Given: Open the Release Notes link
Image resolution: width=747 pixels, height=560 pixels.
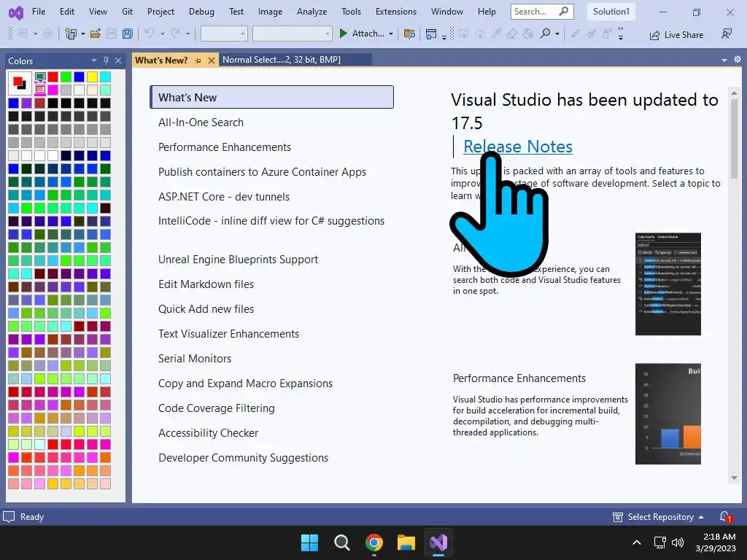Looking at the screenshot, I should pyautogui.click(x=518, y=146).
